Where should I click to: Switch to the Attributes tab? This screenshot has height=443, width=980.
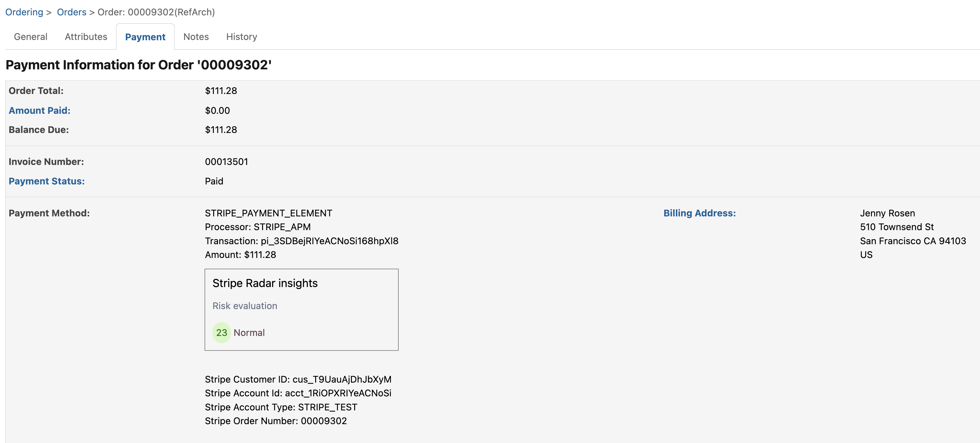pos(86,37)
